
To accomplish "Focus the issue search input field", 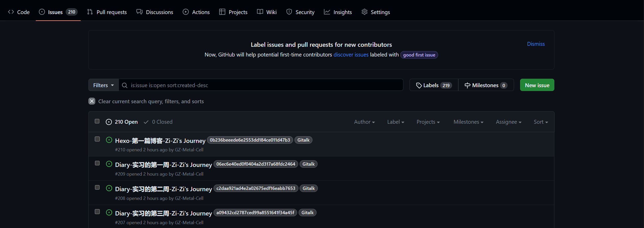I will [261, 85].
